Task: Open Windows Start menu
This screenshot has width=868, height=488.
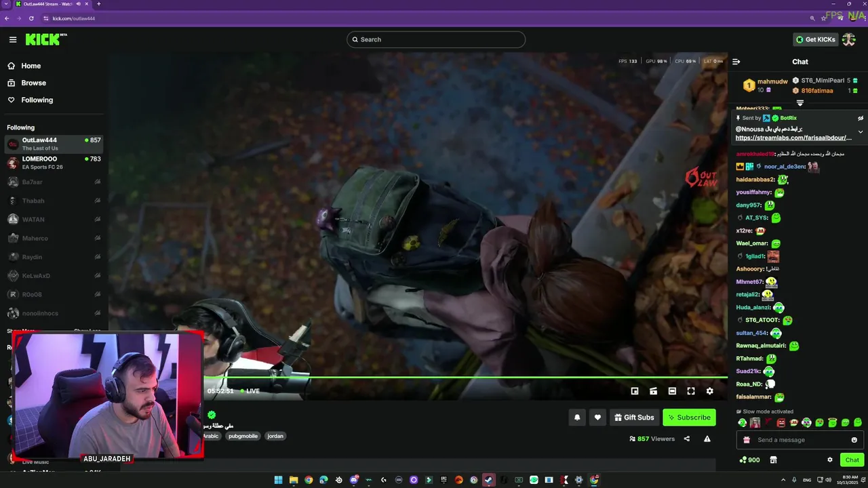Action: [x=278, y=480]
